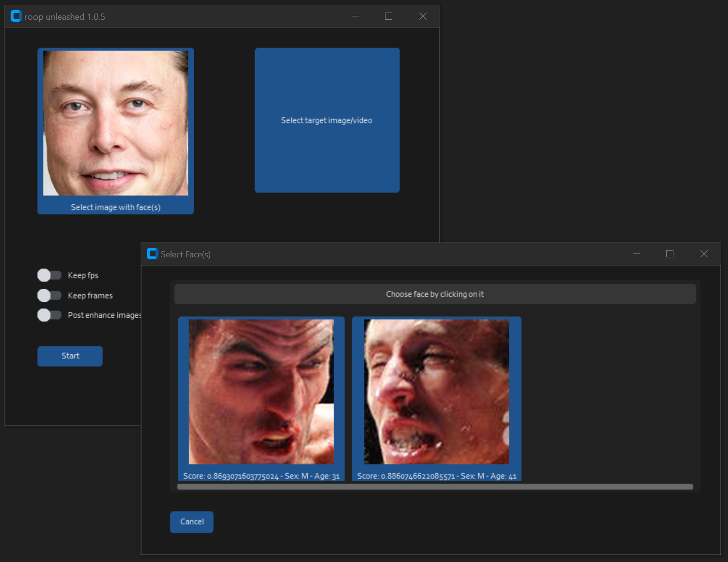Minimize the Select Face(s) dialog
Image resolution: width=728 pixels, height=562 pixels.
(x=636, y=253)
